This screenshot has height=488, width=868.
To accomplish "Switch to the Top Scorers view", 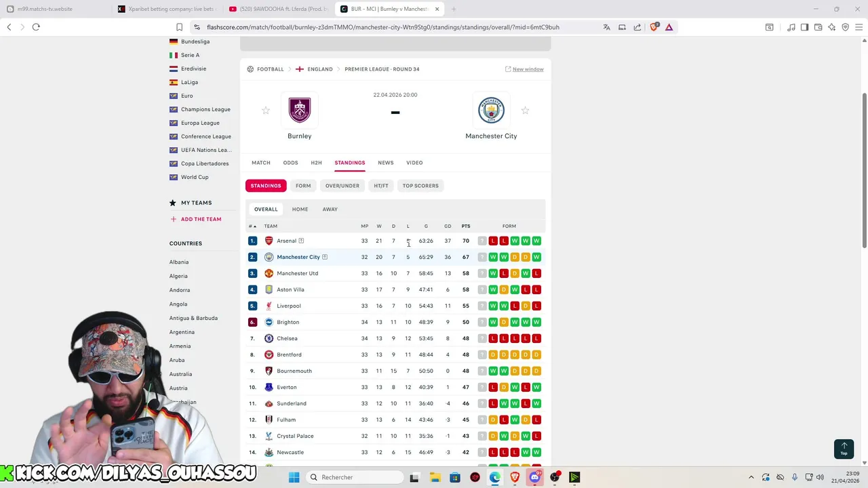I will coord(420,186).
